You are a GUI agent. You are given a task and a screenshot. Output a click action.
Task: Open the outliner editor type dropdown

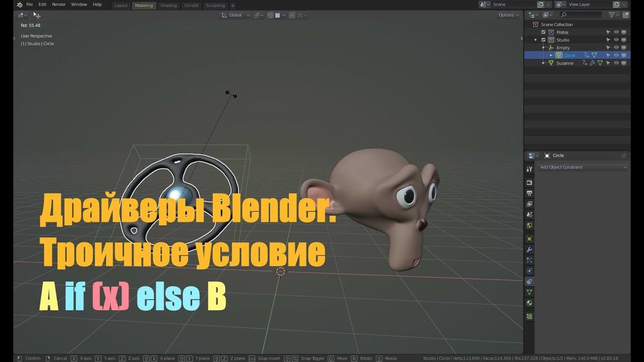coord(533,15)
